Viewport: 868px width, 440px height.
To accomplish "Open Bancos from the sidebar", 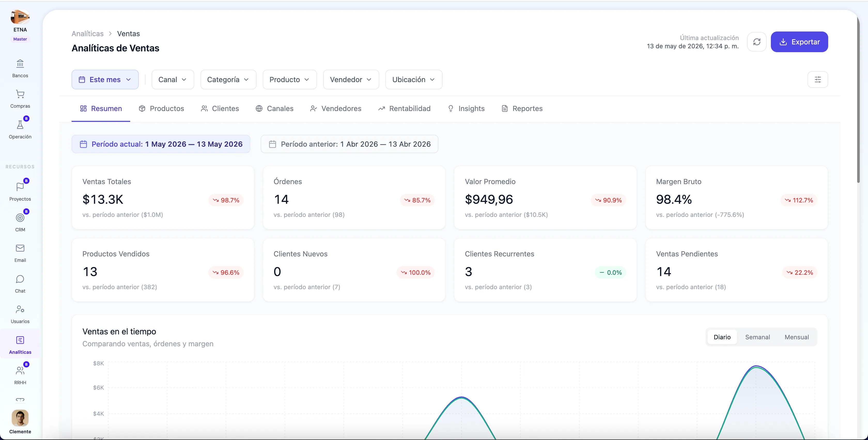I will (x=20, y=68).
